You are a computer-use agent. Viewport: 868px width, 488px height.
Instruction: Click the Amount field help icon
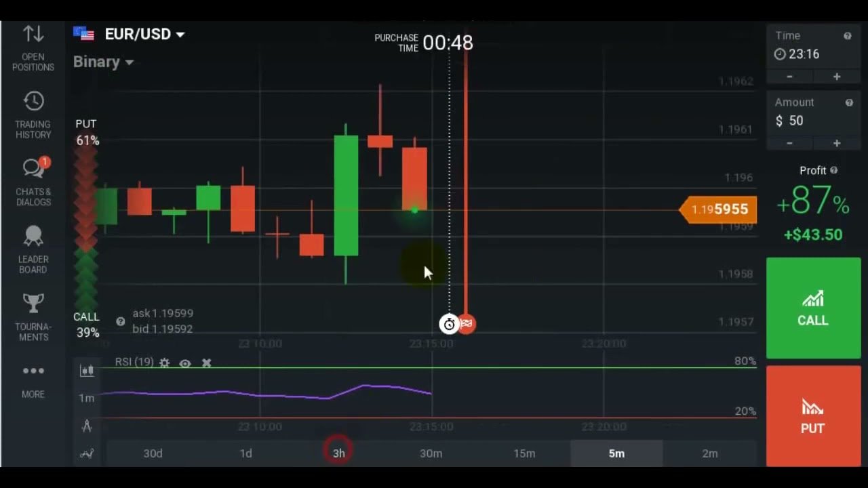[x=849, y=102]
